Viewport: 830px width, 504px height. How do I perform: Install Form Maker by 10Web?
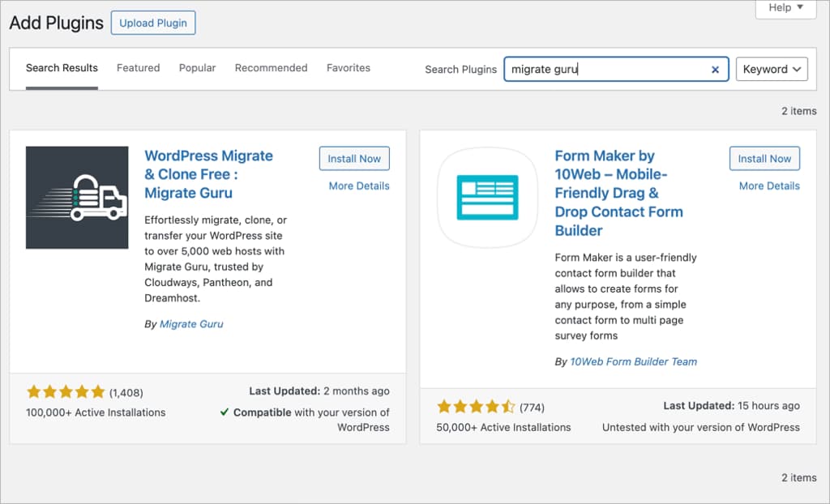tap(764, 158)
